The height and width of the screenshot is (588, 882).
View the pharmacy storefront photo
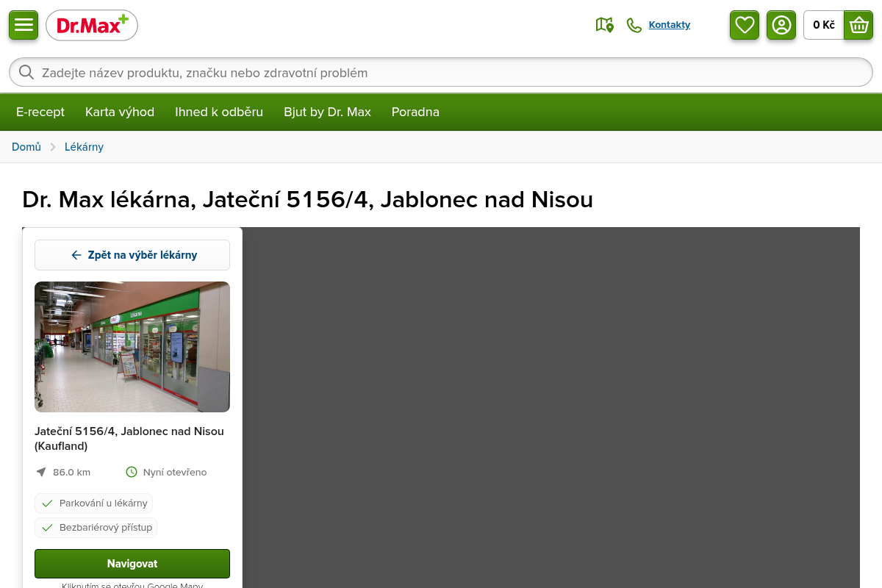pyautogui.click(x=132, y=347)
